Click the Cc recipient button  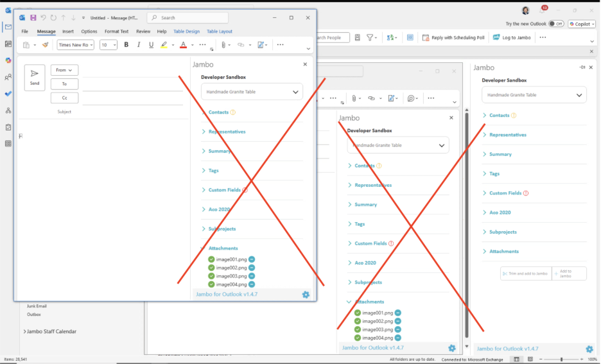[x=64, y=98]
